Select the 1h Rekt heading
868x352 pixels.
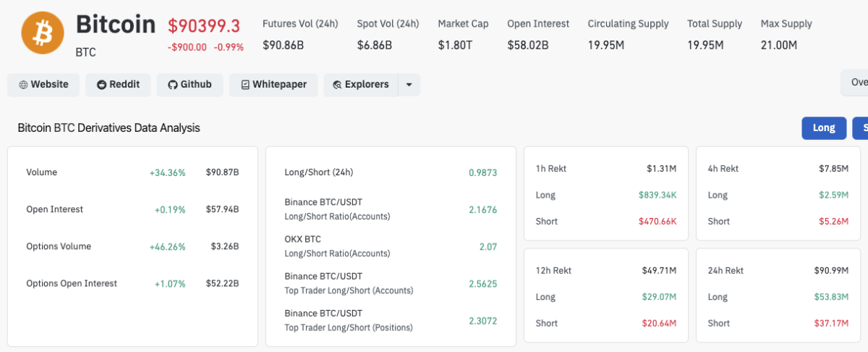551,169
